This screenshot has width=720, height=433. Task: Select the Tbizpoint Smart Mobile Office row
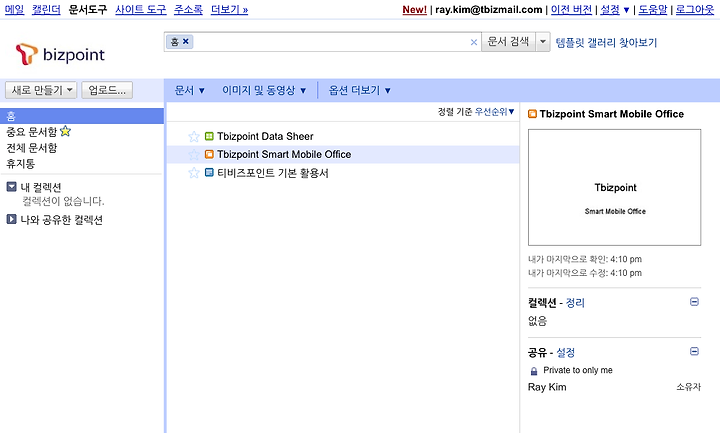pyautogui.click(x=343, y=154)
